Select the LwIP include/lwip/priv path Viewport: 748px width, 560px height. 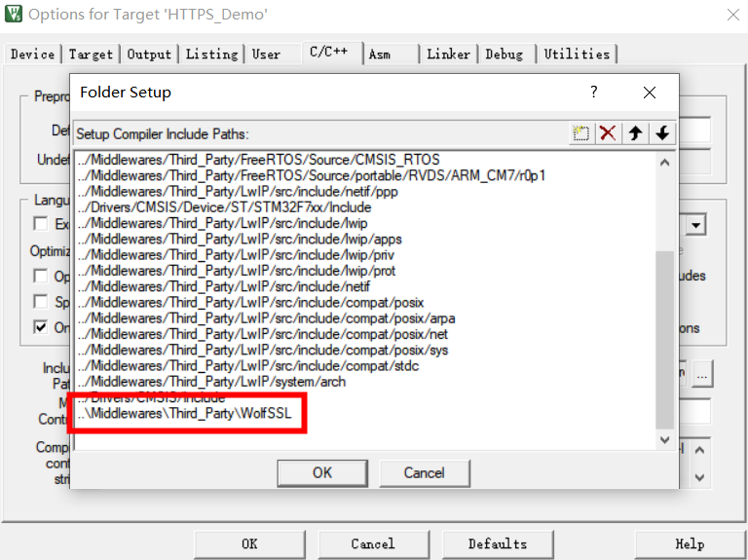[236, 255]
